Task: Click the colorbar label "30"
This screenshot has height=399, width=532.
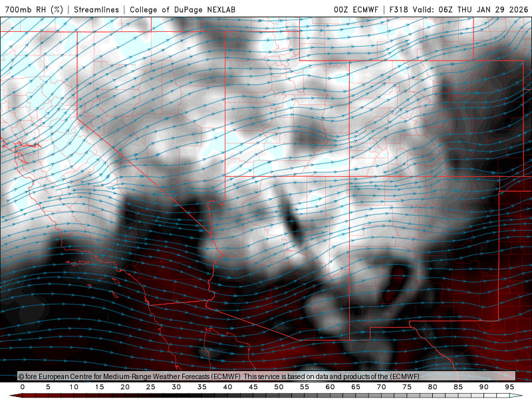Action: click(x=176, y=387)
